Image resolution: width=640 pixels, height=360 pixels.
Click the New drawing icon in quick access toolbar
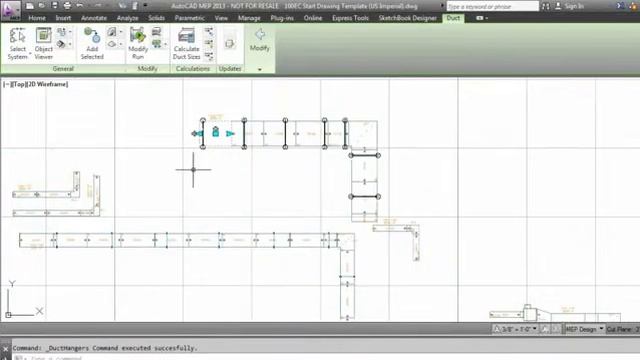(30, 6)
